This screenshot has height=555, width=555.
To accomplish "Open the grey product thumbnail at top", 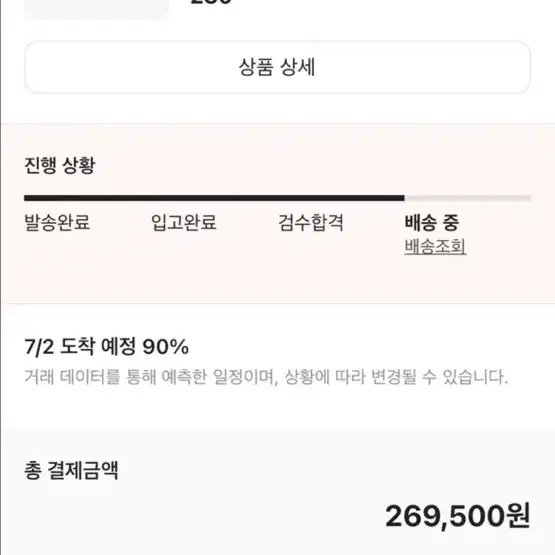I will tap(97, 9).
